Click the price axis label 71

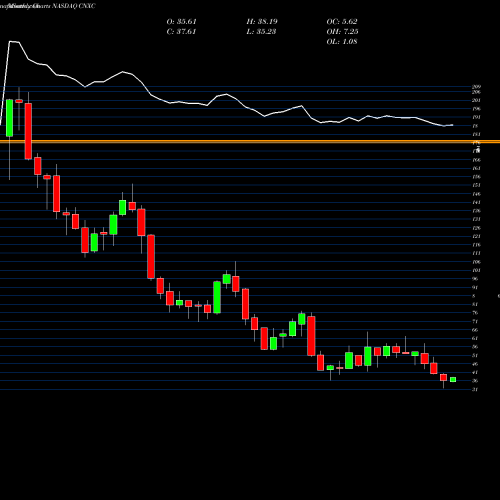point(475,321)
